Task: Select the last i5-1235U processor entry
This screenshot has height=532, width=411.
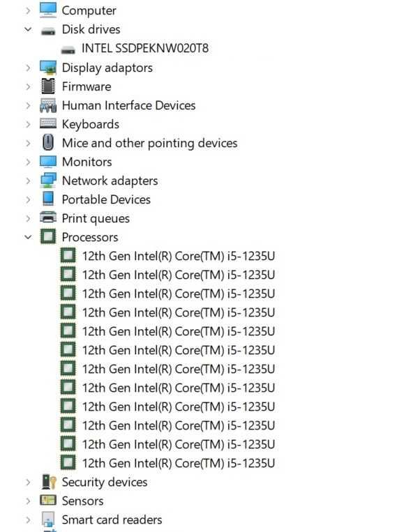Action: point(179,463)
